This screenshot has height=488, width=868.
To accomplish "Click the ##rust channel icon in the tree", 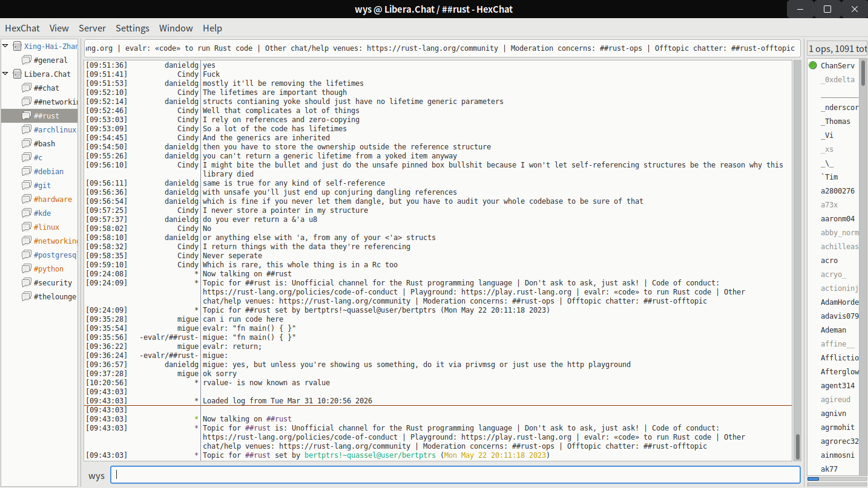I will (x=27, y=115).
